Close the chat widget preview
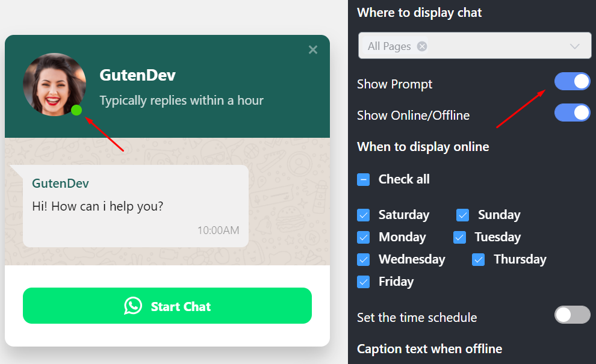Viewport: 596px width, 364px height. pos(313,50)
